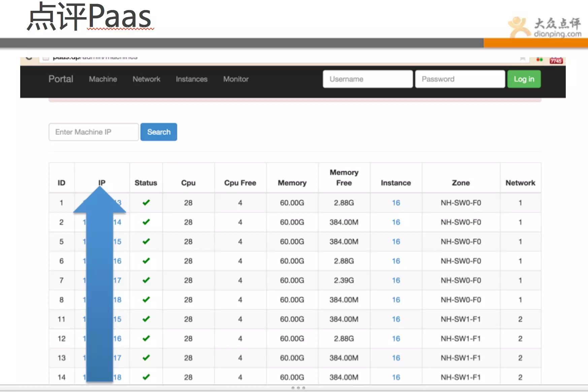Open the Network section in the navbar

[x=146, y=79]
